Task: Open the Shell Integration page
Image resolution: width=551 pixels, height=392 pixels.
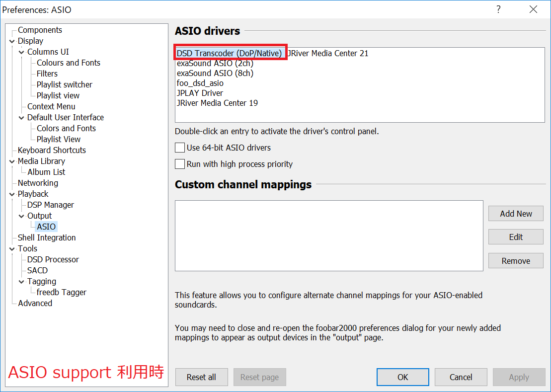Action: point(47,237)
